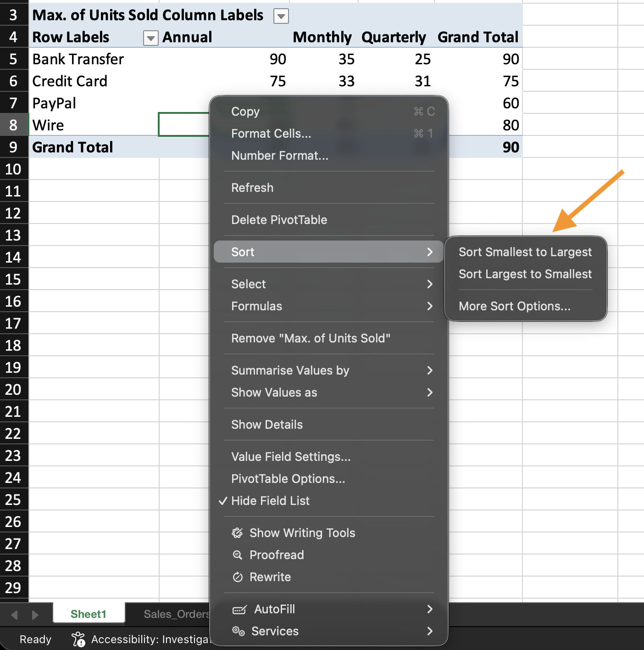Click Delete PivotTable in the menu
The width and height of the screenshot is (644, 650).
pyautogui.click(x=279, y=220)
